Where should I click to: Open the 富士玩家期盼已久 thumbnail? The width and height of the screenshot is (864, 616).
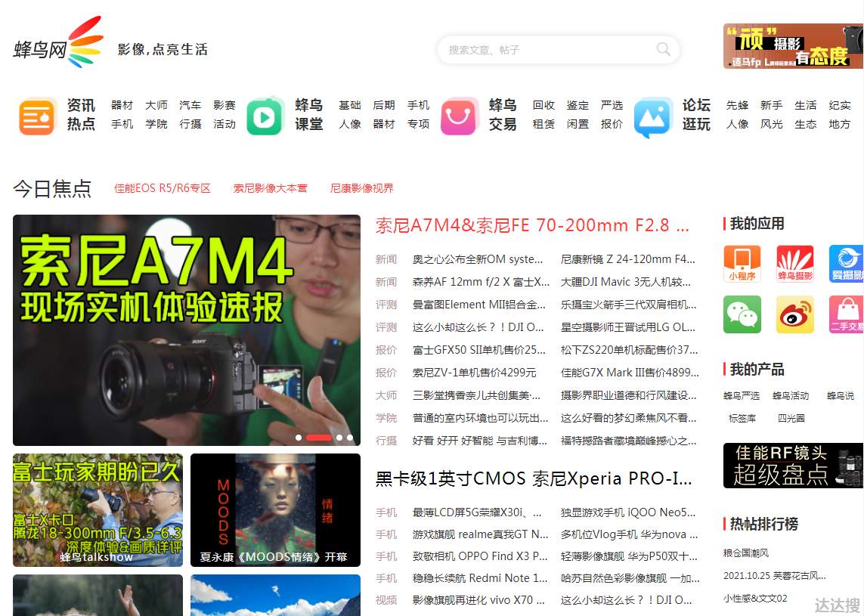[98, 510]
